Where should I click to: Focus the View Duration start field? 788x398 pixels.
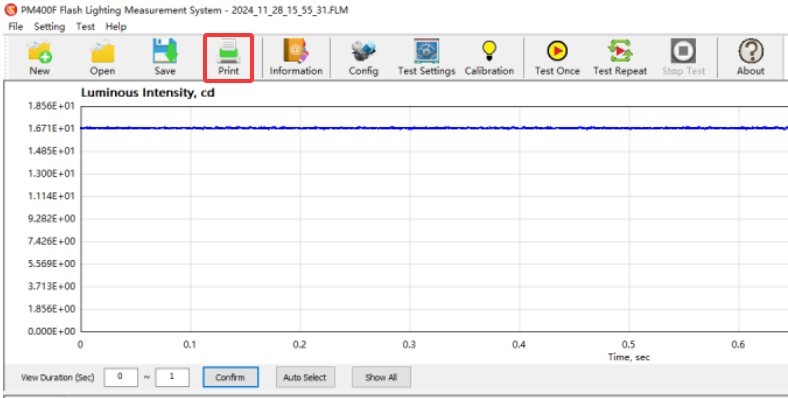121,377
